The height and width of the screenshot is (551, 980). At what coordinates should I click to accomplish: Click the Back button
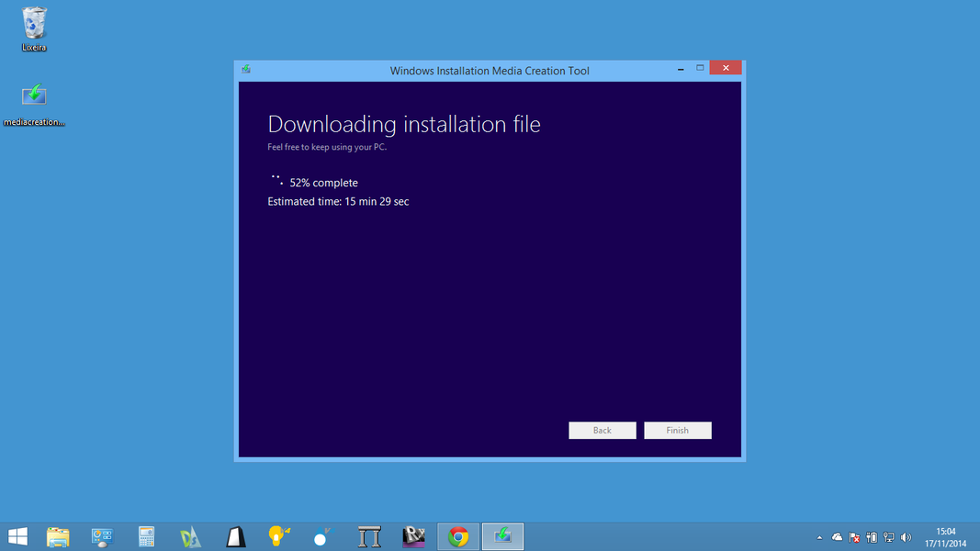point(602,431)
